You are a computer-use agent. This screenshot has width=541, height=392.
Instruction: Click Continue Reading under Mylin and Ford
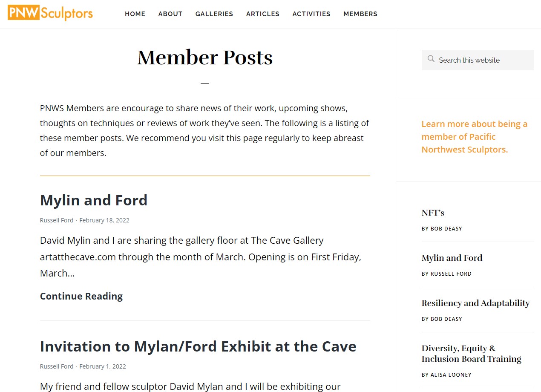(x=81, y=296)
